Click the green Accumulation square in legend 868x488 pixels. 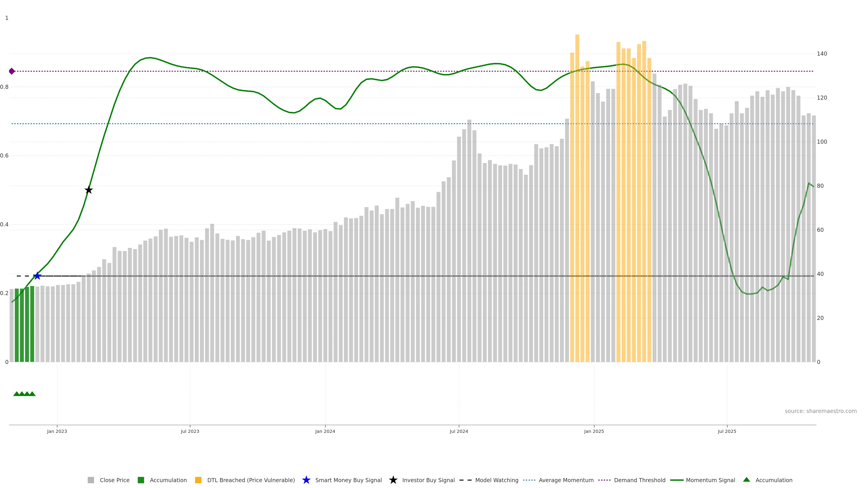(x=141, y=480)
